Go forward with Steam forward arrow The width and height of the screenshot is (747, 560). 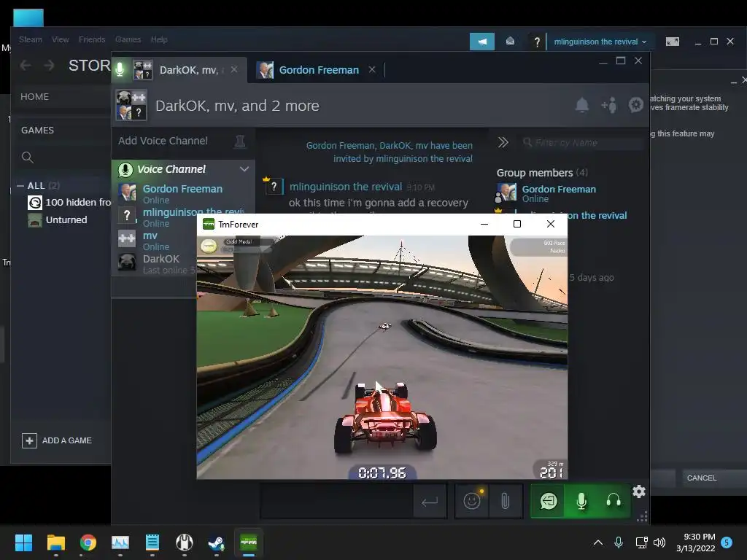pyautogui.click(x=49, y=65)
